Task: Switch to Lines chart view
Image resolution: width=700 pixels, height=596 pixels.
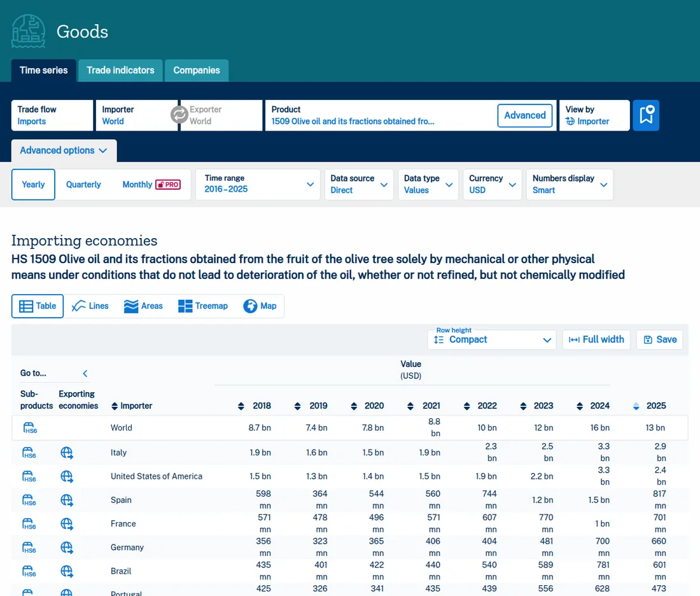Action: [90, 306]
